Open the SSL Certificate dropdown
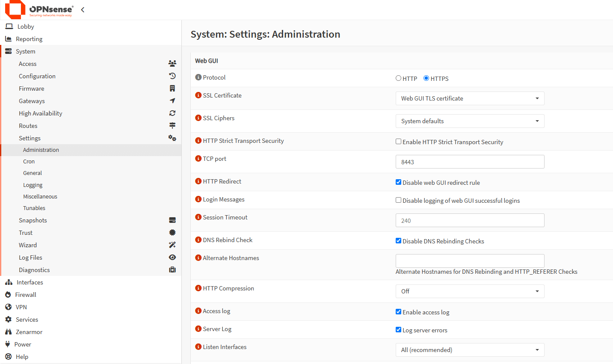Image resolution: width=613 pixels, height=364 pixels. tap(469, 98)
